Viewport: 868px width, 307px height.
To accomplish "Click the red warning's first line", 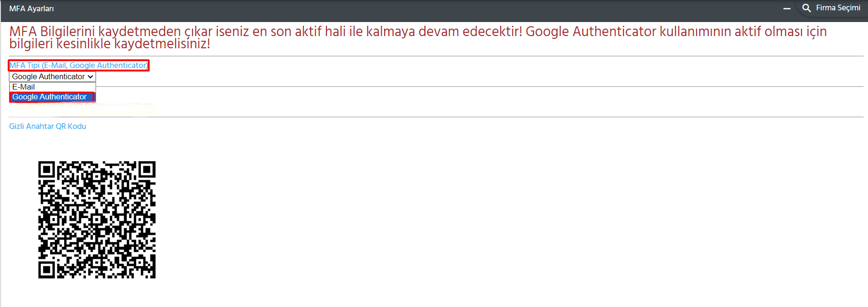I will coord(418,31).
